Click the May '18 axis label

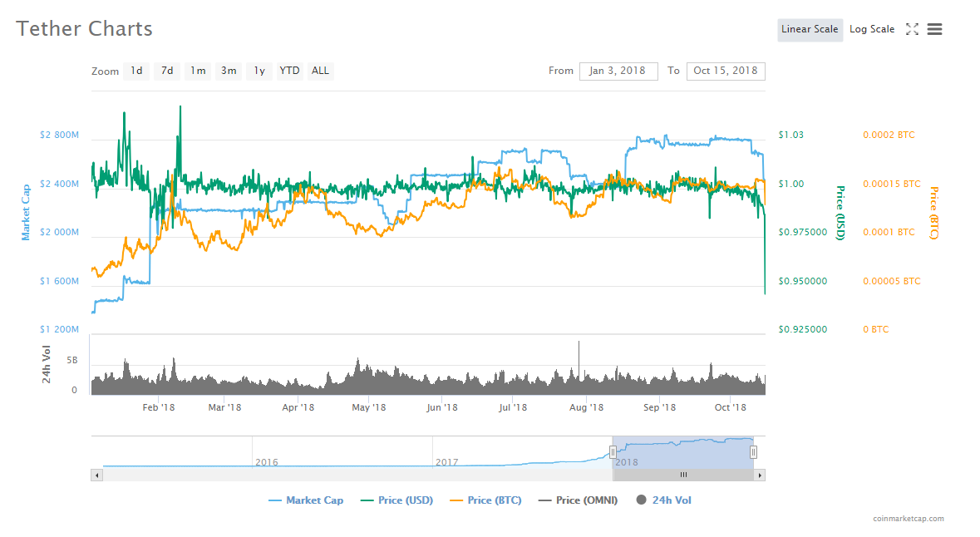369,407
